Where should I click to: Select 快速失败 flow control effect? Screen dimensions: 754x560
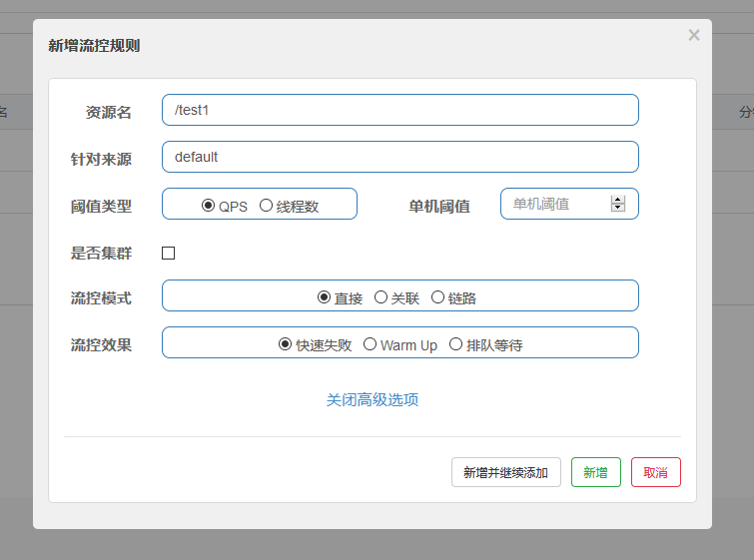point(286,344)
